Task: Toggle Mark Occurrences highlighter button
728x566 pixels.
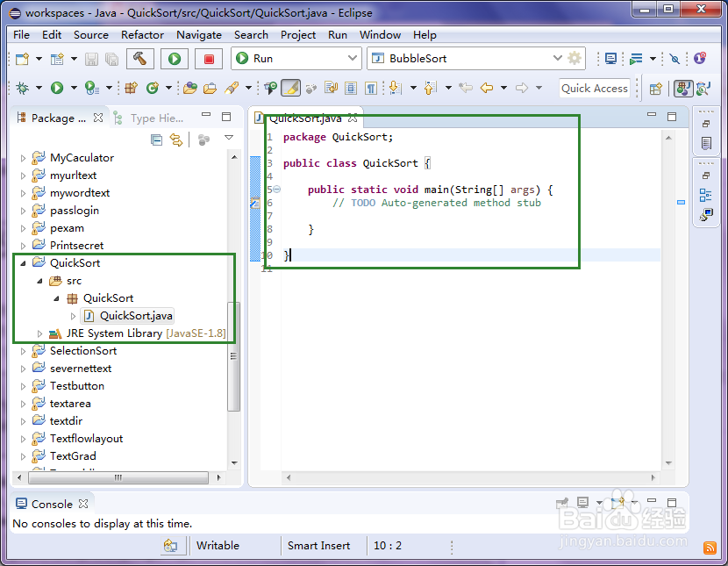Action: tap(290, 88)
